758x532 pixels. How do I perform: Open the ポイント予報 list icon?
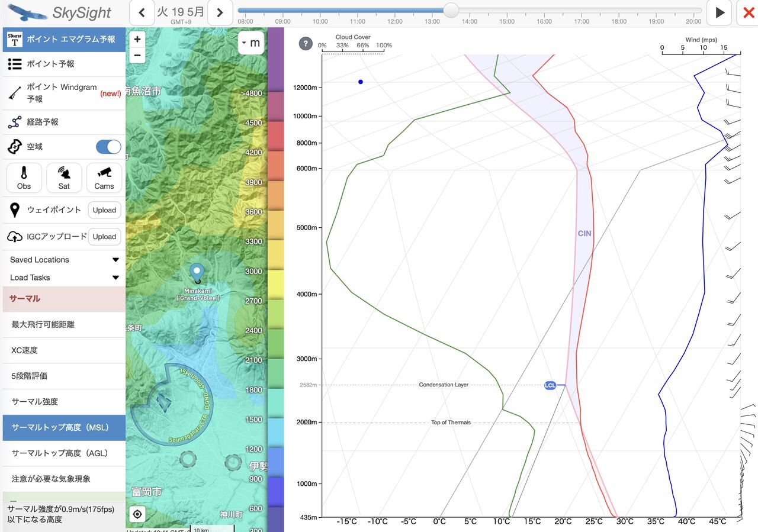[x=15, y=64]
